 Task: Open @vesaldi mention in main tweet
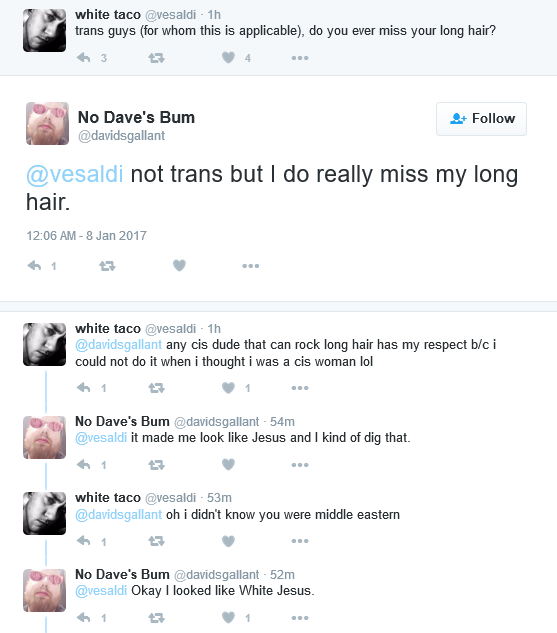tap(75, 174)
